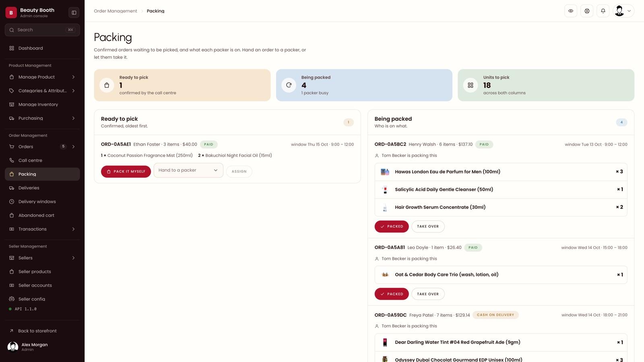Click Pack It Myself for ORD-0A5AE1
Screen dimensions: 644x362
click(x=126, y=171)
